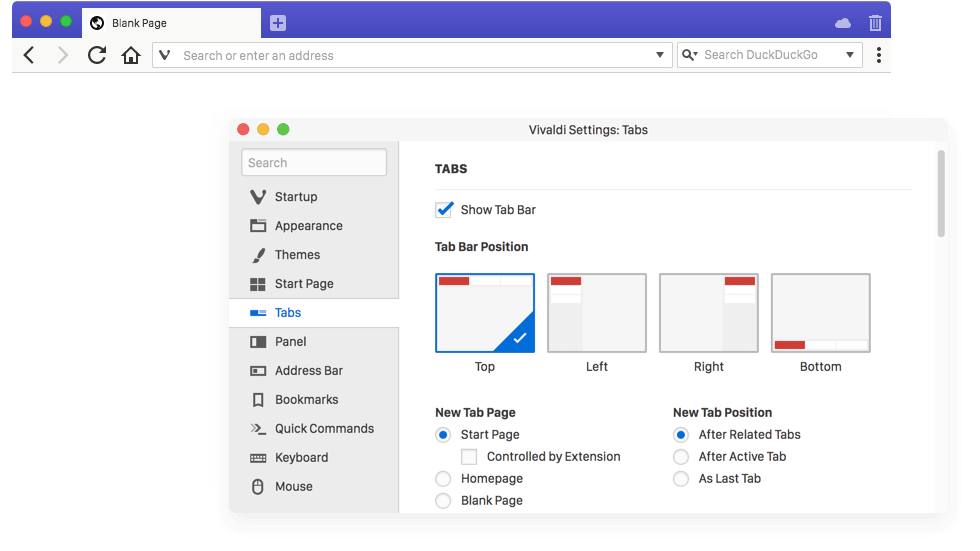Open the search engine selector magnifier
The width and height of the screenshot is (980, 551).
689,55
